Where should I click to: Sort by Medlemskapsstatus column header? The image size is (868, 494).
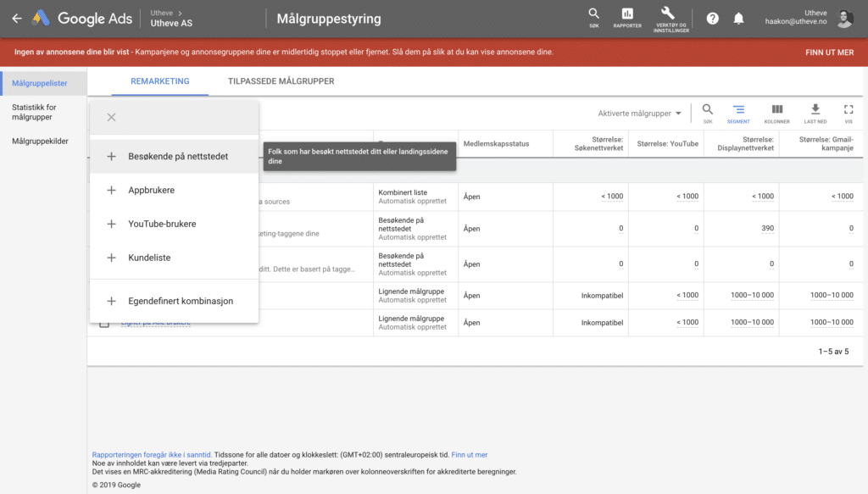(496, 144)
